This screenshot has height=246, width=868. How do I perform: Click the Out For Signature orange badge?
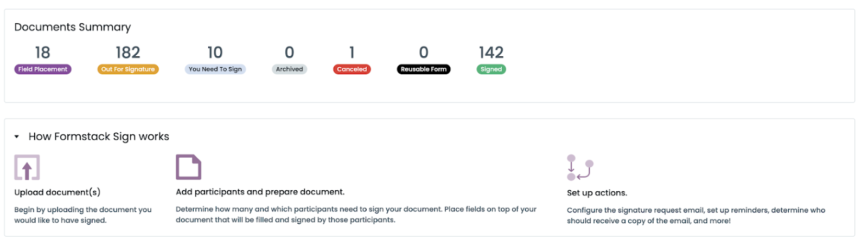128,69
